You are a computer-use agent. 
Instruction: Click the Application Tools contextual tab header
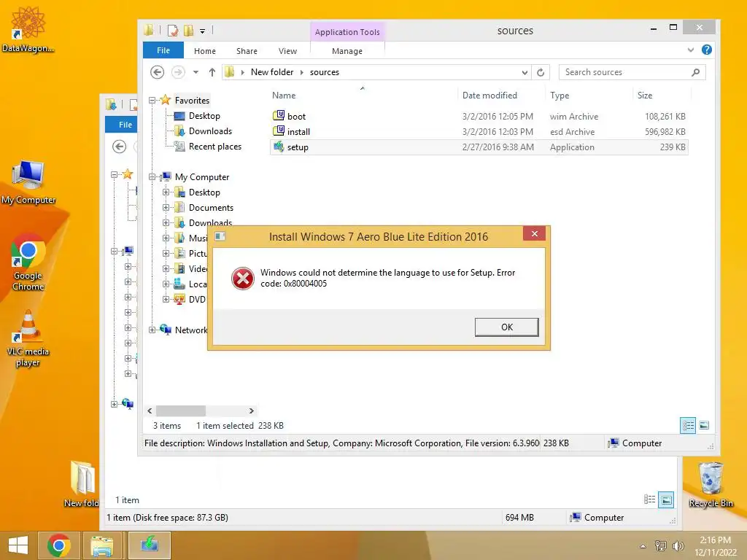(347, 32)
